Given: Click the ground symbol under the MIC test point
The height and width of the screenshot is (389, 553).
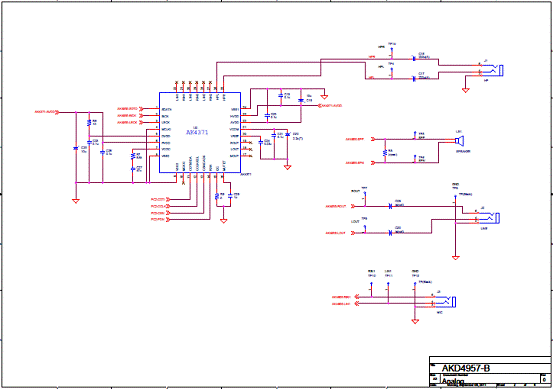Looking at the screenshot, I should point(415,321).
